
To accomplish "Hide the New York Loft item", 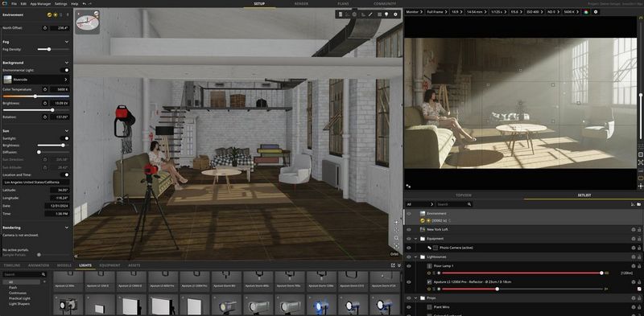I will click(409, 229).
